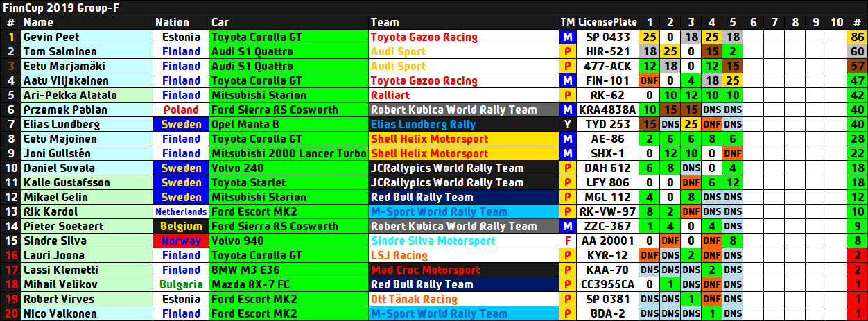Click Tom Salminen's total points 60

(x=858, y=51)
